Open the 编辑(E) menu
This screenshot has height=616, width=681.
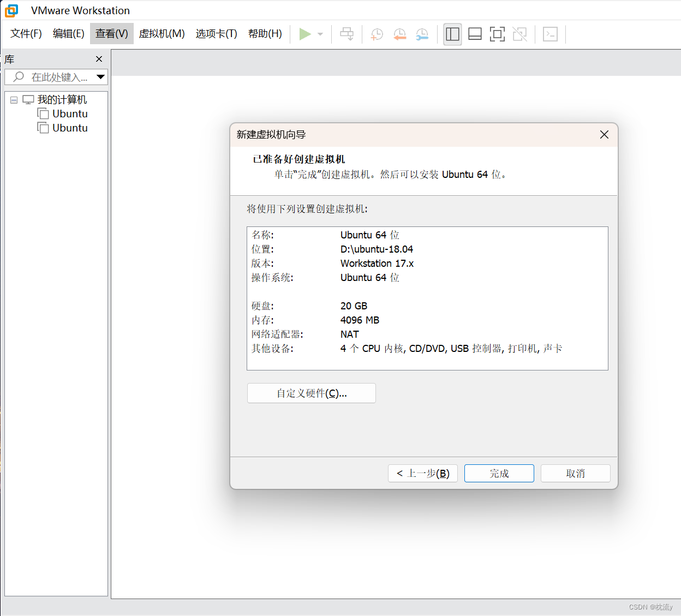point(69,34)
